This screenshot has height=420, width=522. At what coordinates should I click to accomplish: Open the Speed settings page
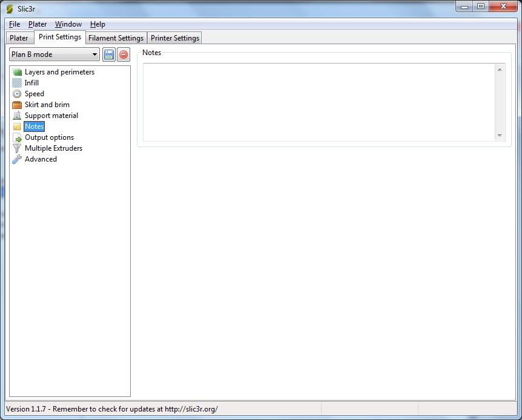35,94
